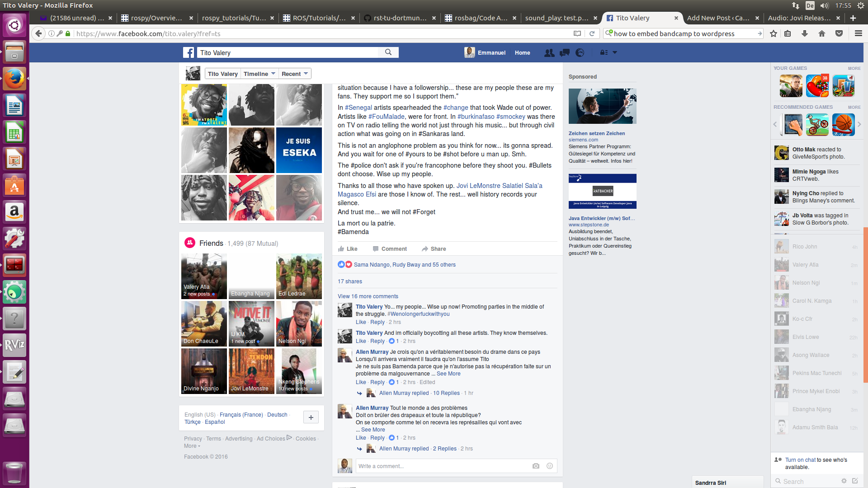Image resolution: width=868 pixels, height=488 pixels.
Task: View 16 more comments
Action: click(368, 296)
